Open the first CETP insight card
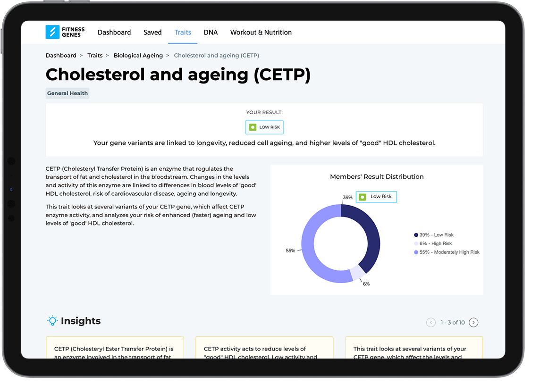The image size is (557, 392). click(x=115, y=349)
